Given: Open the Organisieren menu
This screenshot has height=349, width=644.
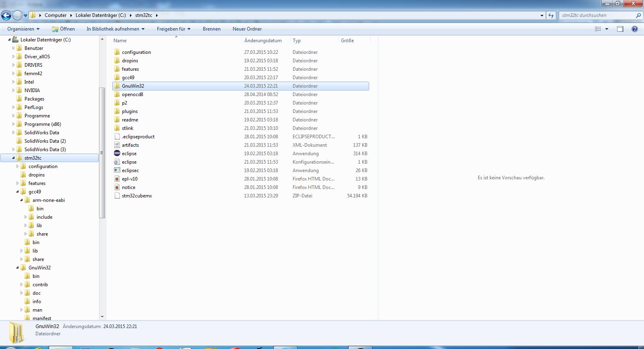Looking at the screenshot, I should pos(23,29).
